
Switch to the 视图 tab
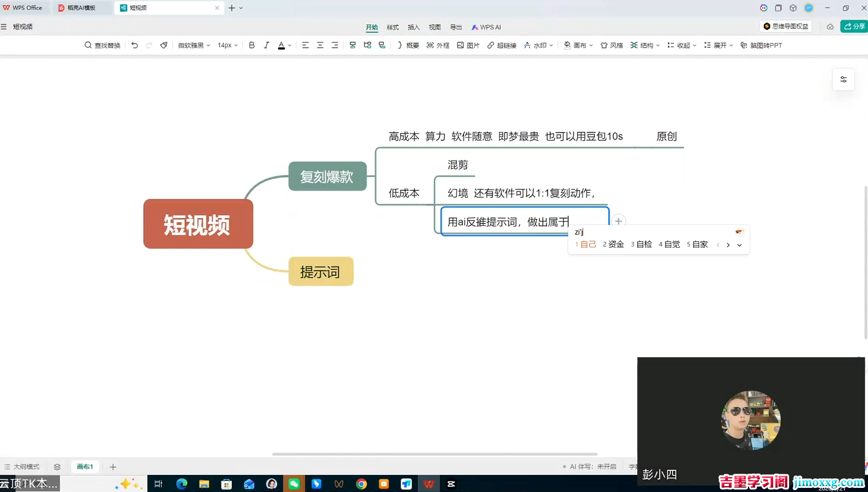tap(435, 27)
